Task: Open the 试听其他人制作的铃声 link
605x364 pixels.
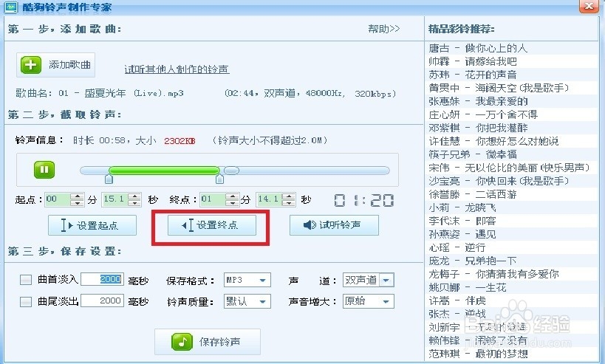Action: pos(177,69)
